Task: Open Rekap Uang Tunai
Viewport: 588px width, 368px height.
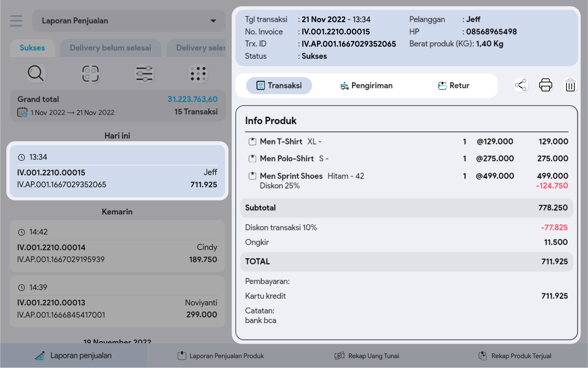Action: [x=367, y=356]
